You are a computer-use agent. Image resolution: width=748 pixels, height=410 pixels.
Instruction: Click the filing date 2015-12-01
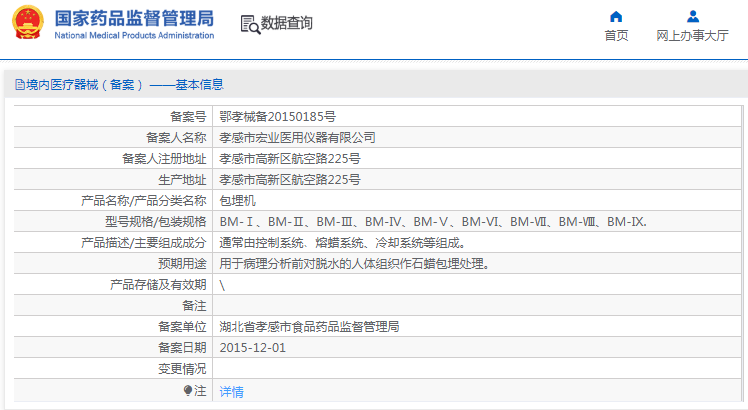pyautogui.click(x=252, y=348)
